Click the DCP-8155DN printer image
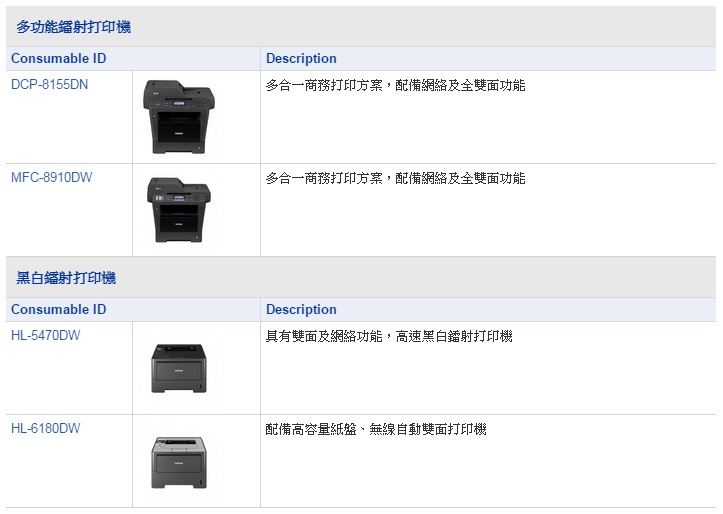723x514 pixels. coord(179,117)
